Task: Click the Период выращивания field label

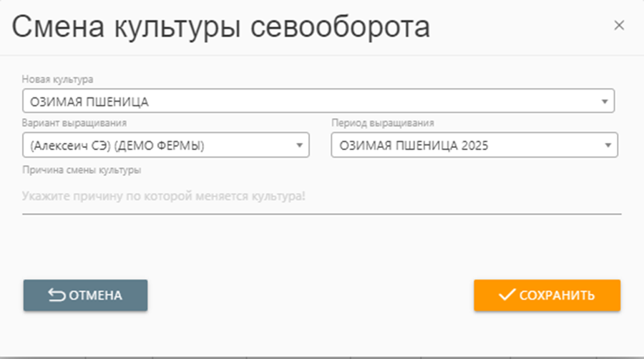Action: click(382, 123)
